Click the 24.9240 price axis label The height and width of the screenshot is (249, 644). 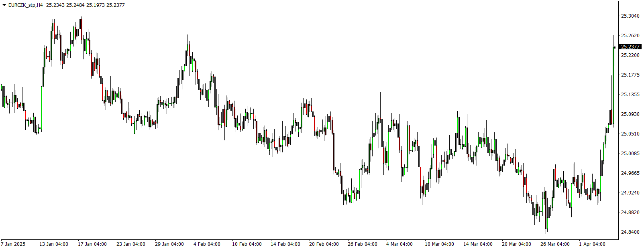[x=630, y=193]
